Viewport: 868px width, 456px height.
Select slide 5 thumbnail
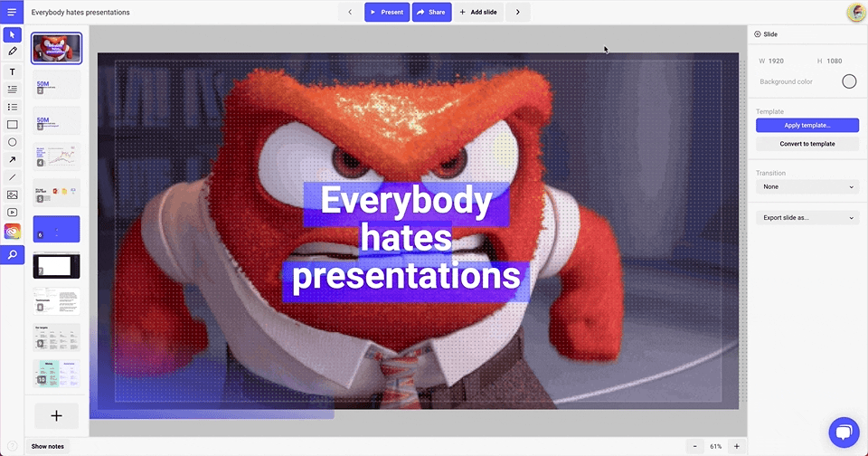coord(56,193)
